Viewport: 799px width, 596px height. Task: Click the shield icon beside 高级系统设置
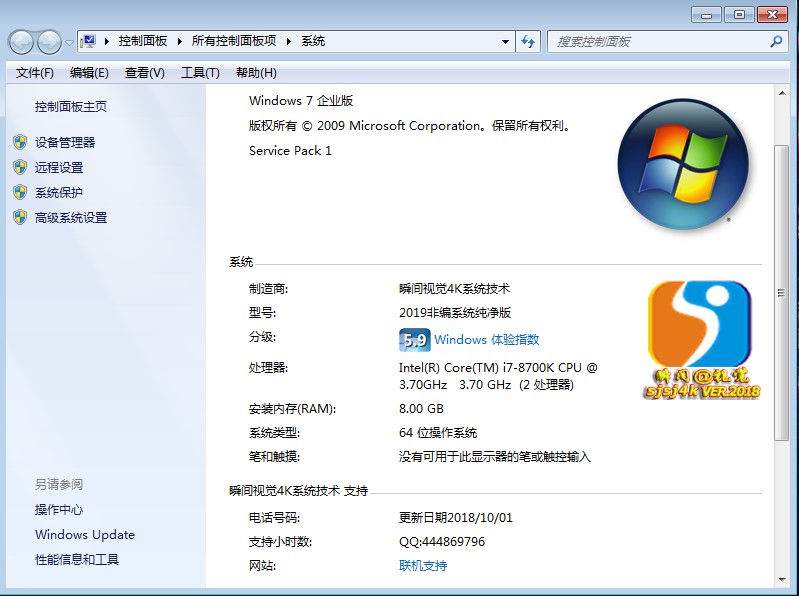(x=20, y=218)
